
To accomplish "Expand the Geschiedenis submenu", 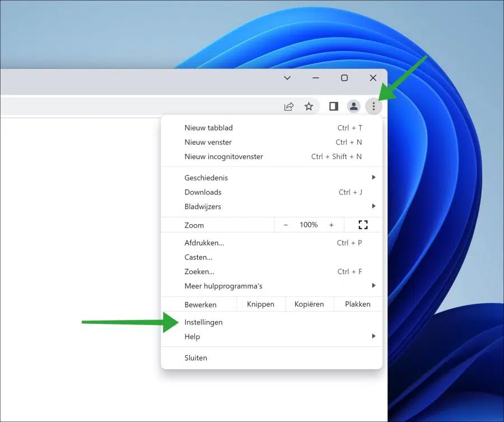I will pyautogui.click(x=272, y=178).
